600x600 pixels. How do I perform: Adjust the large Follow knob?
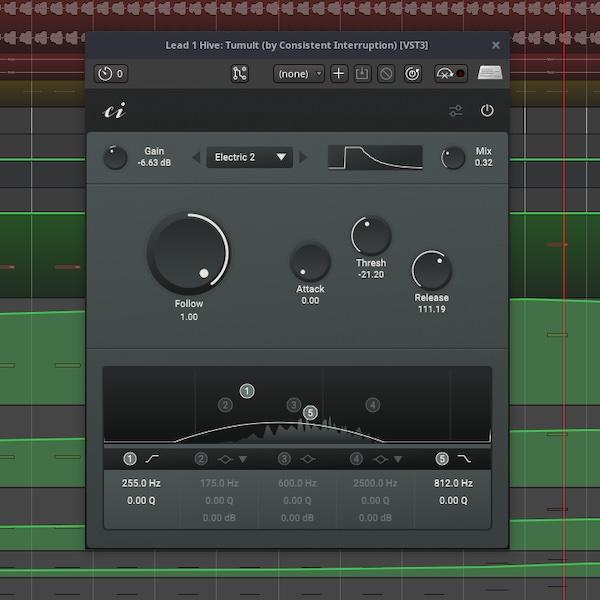click(188, 253)
